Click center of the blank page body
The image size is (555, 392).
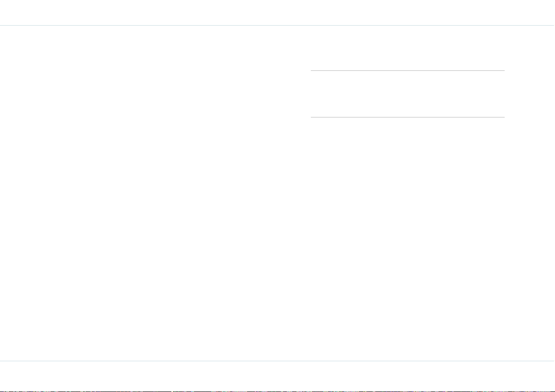tap(278, 193)
